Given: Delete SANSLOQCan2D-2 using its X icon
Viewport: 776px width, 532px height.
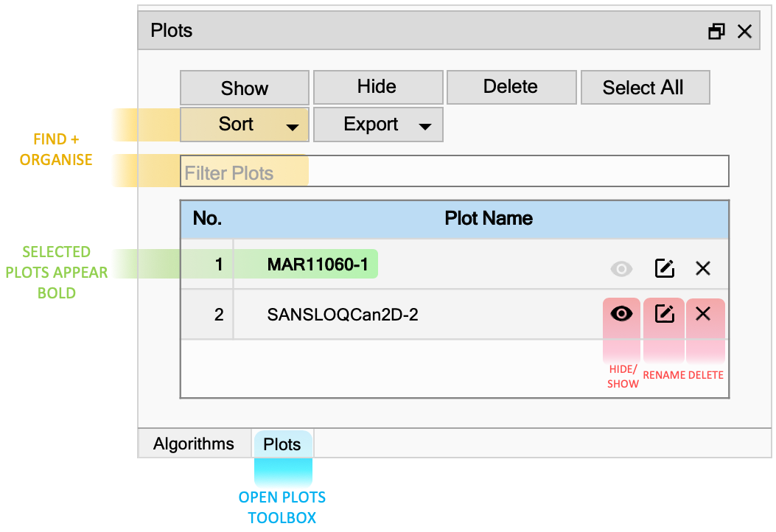Looking at the screenshot, I should pyautogui.click(x=703, y=314).
